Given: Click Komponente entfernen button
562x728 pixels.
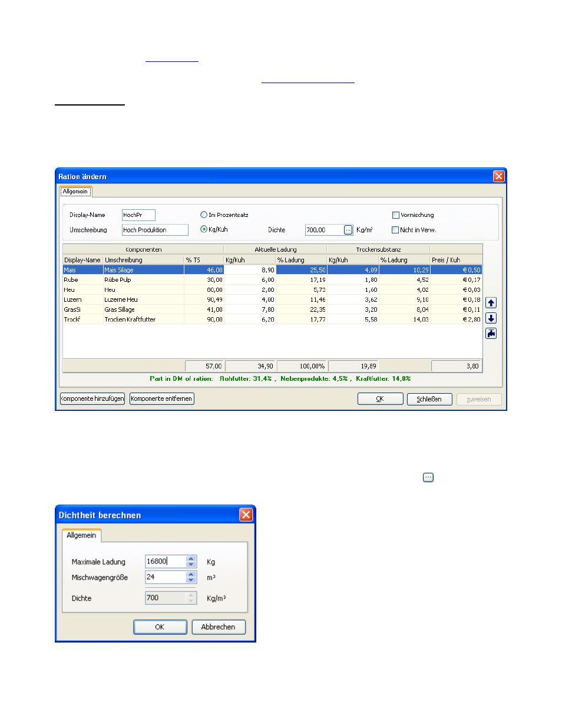Looking at the screenshot, I should 161,399.
